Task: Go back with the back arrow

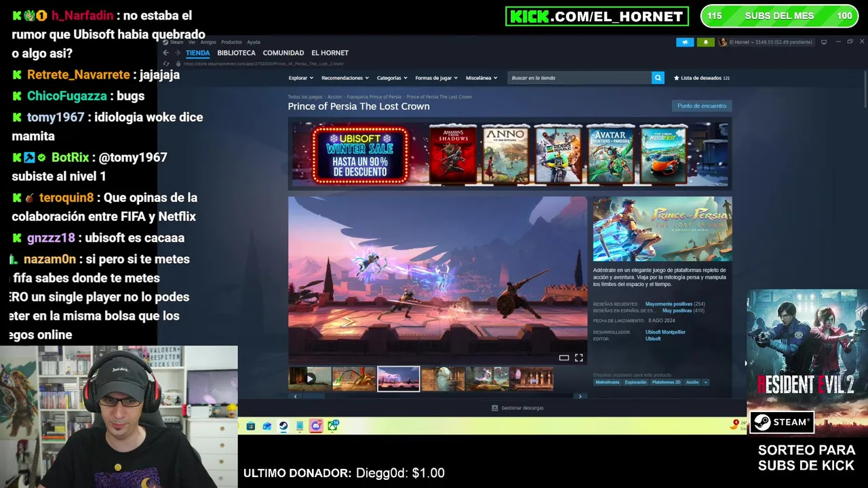Action: [165, 53]
